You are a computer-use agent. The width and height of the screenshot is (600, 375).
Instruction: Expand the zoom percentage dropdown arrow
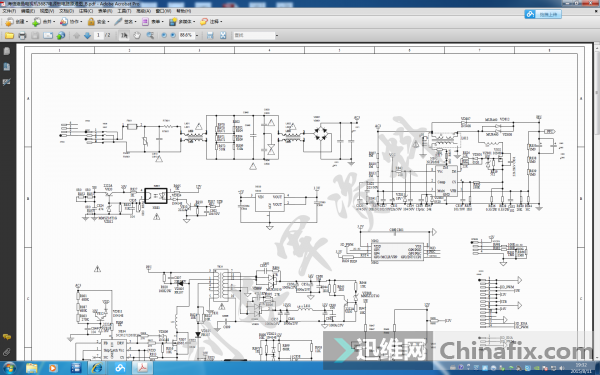point(197,36)
